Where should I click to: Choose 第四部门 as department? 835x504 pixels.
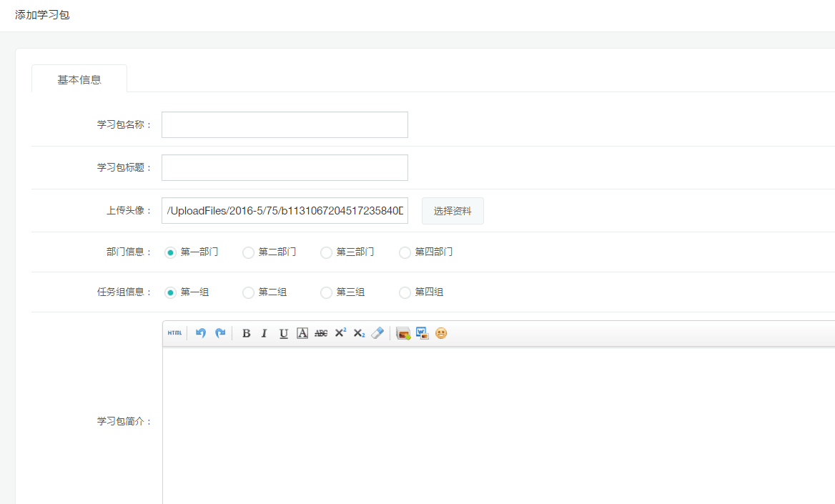coord(405,252)
